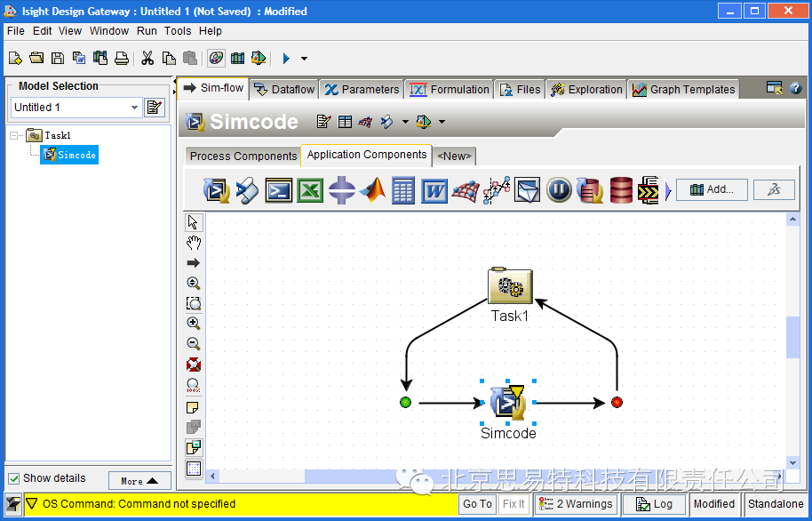Select the Word component icon in palette
This screenshot has width=812, height=521.
click(434, 190)
